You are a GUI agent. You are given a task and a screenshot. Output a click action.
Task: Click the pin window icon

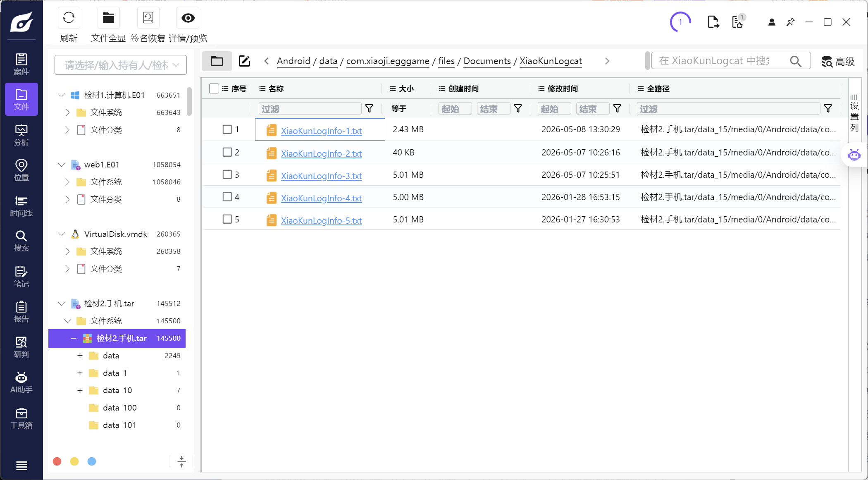click(x=790, y=22)
